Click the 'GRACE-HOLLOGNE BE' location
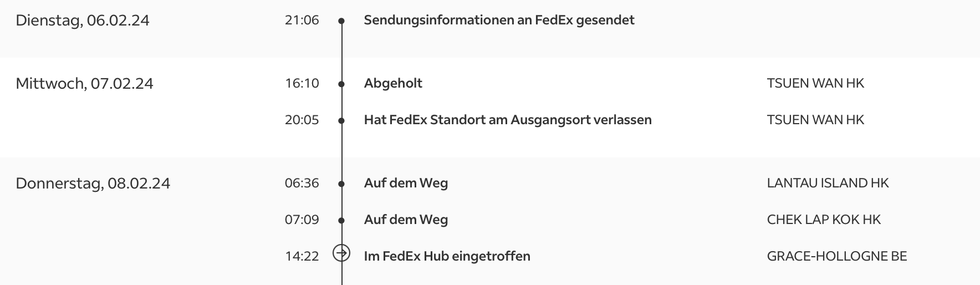Image resolution: width=980 pixels, height=285 pixels. pyautogui.click(x=836, y=256)
